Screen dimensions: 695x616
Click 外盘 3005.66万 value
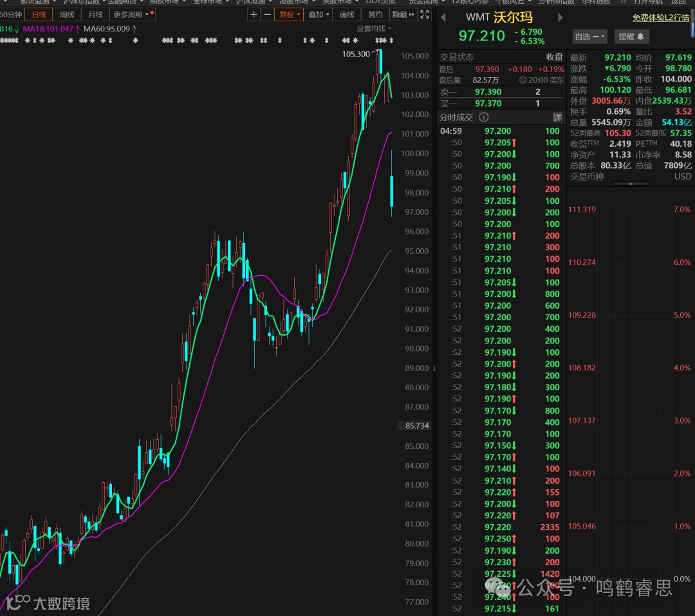point(611,100)
